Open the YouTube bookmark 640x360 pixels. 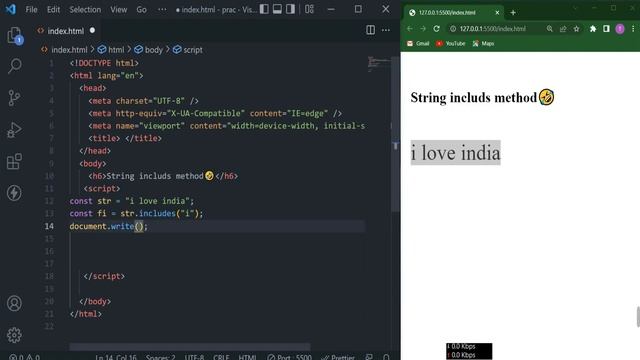point(451,43)
